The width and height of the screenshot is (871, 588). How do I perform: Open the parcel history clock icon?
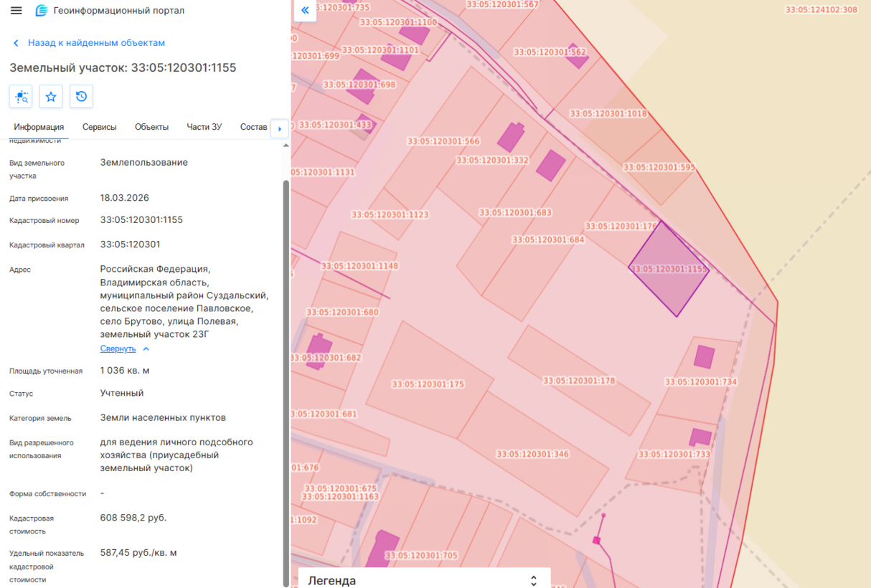(82, 96)
